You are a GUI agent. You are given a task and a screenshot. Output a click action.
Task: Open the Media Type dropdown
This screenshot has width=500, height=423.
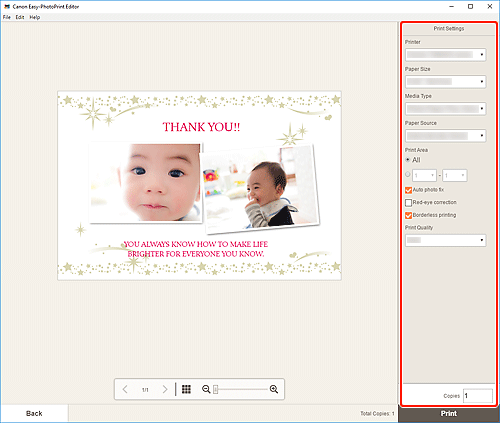tap(445, 109)
